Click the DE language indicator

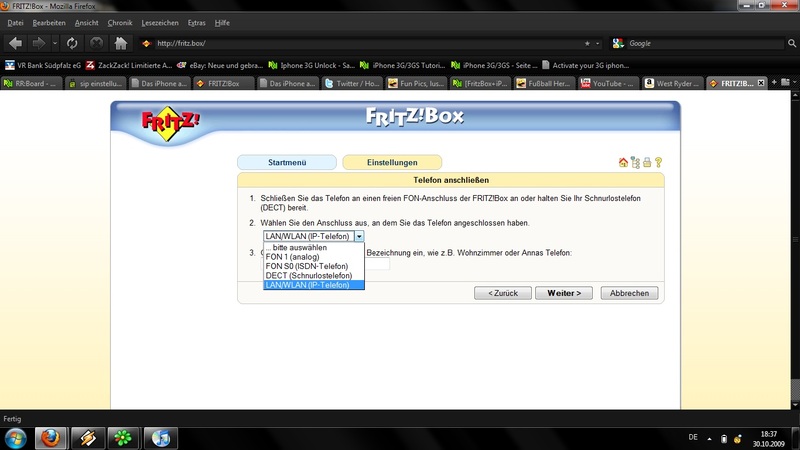[693, 437]
